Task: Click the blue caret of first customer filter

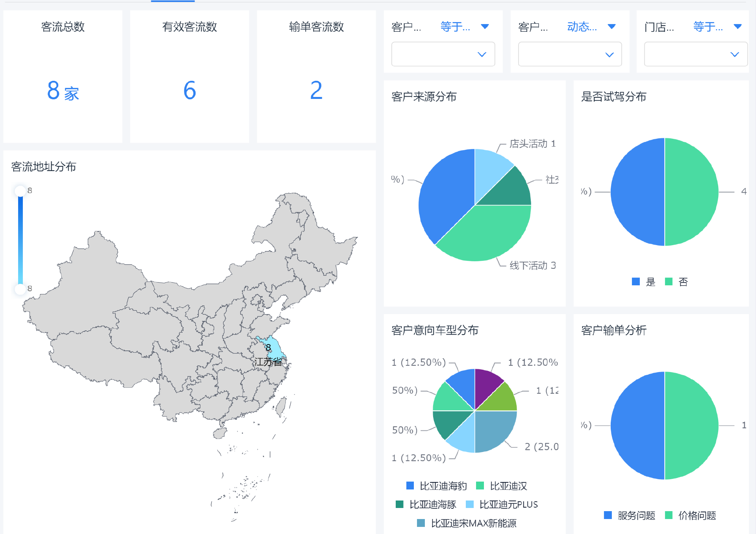Action: (485, 27)
